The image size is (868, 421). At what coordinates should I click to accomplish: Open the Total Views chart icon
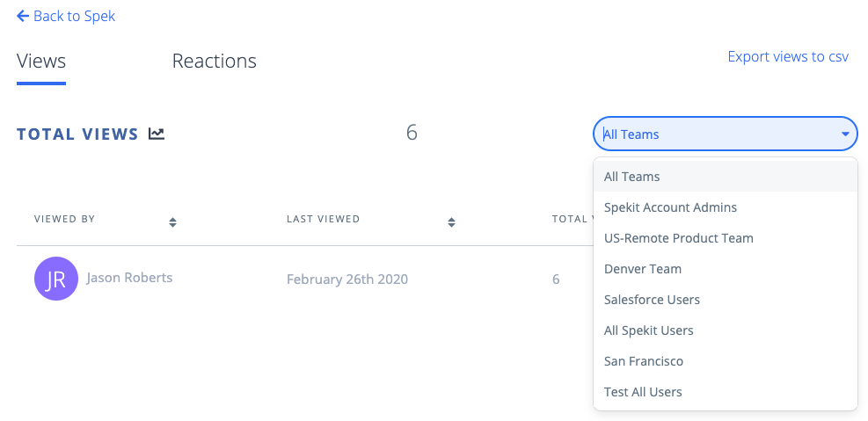click(157, 134)
